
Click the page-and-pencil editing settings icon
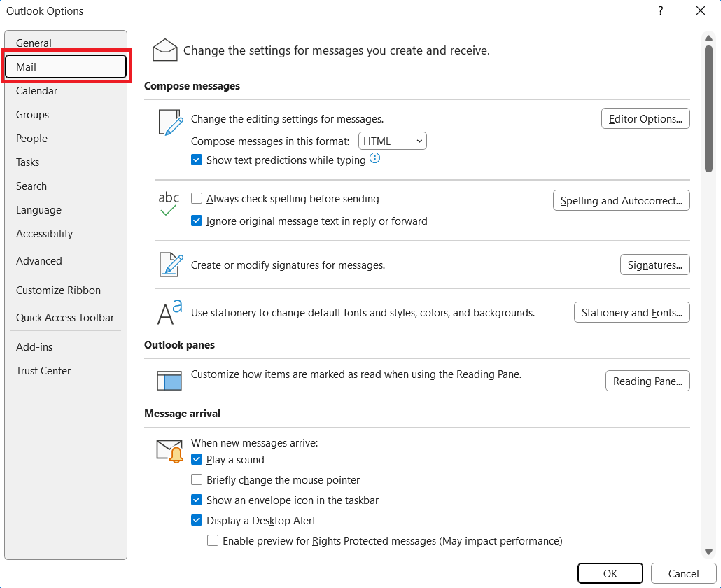coord(171,122)
